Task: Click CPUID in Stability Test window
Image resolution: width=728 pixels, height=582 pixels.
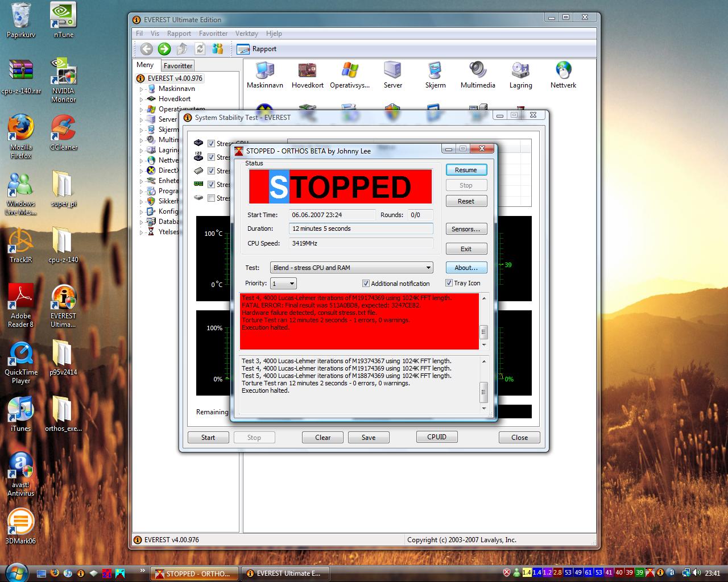Action: tap(437, 437)
